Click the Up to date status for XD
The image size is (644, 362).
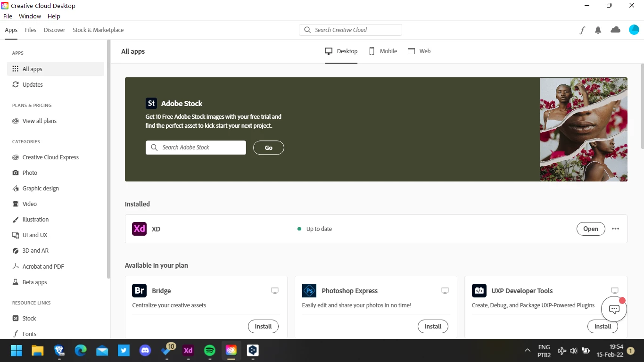pyautogui.click(x=314, y=229)
